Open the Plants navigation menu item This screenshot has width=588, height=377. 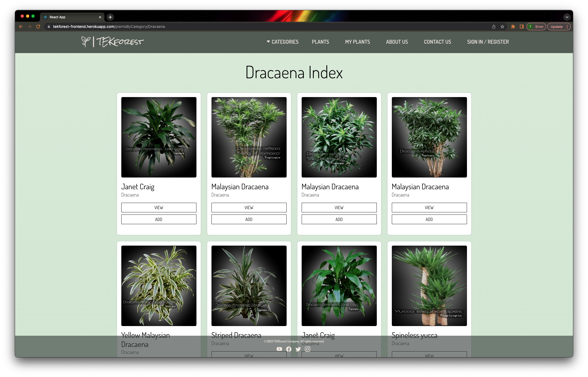pos(320,42)
